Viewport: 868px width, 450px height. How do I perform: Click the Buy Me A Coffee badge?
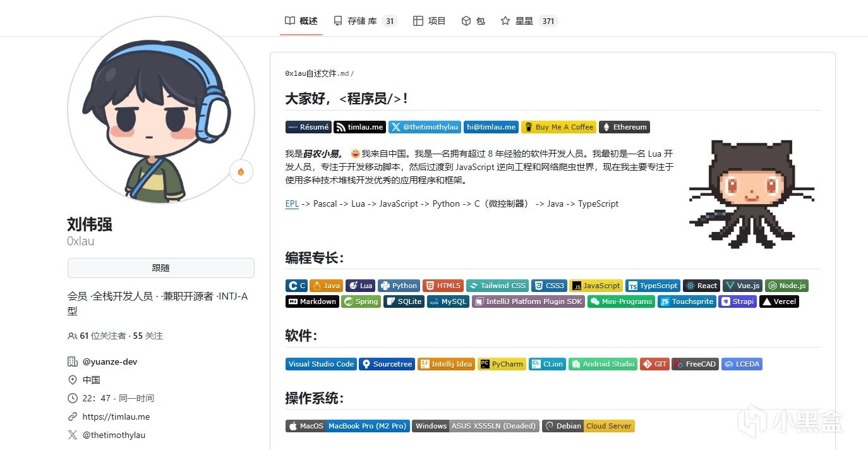558,126
